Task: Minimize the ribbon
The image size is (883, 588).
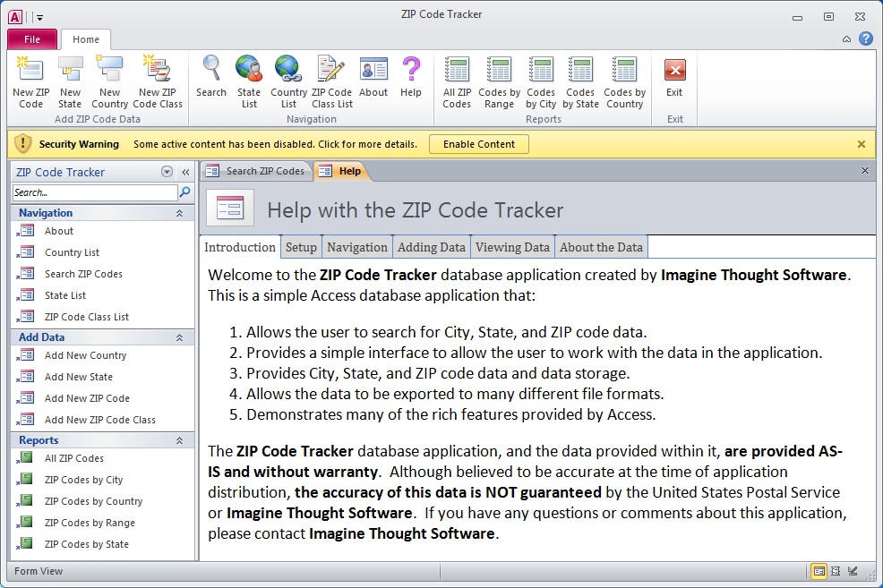Action: pos(846,38)
